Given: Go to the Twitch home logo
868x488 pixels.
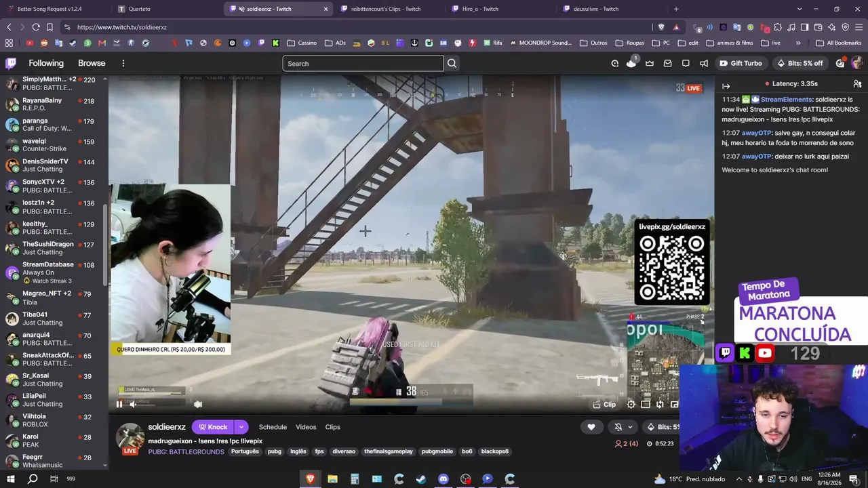Looking at the screenshot, I should pos(11,63).
